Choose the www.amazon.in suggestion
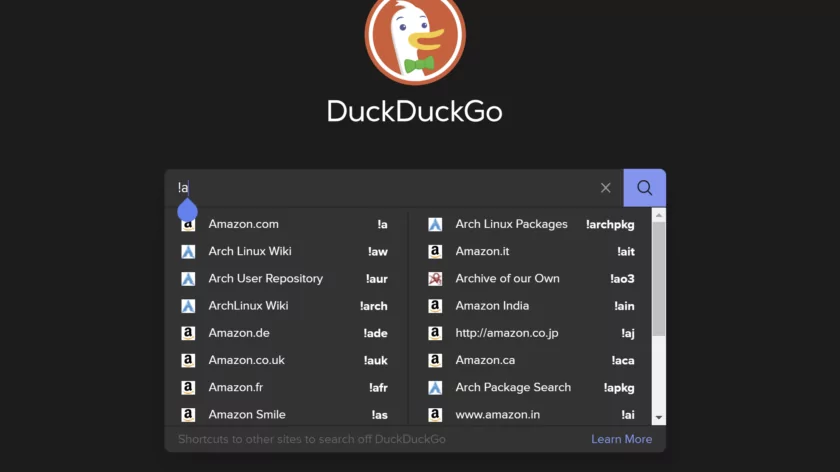The image size is (840, 472). [x=531, y=415]
